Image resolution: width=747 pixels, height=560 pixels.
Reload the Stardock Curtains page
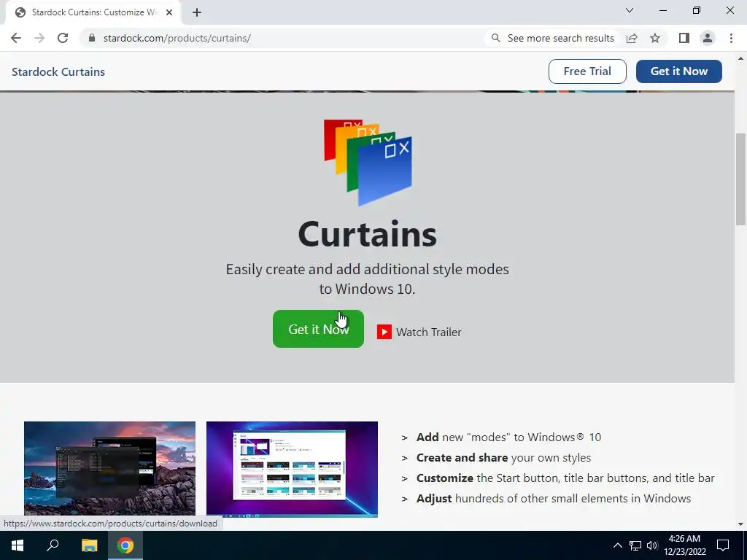coord(63,38)
